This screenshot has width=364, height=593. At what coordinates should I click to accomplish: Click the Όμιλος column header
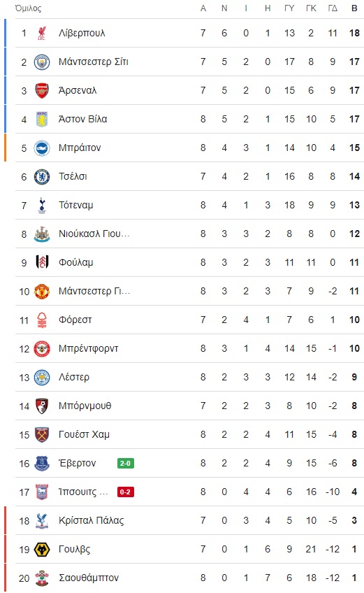29,8
